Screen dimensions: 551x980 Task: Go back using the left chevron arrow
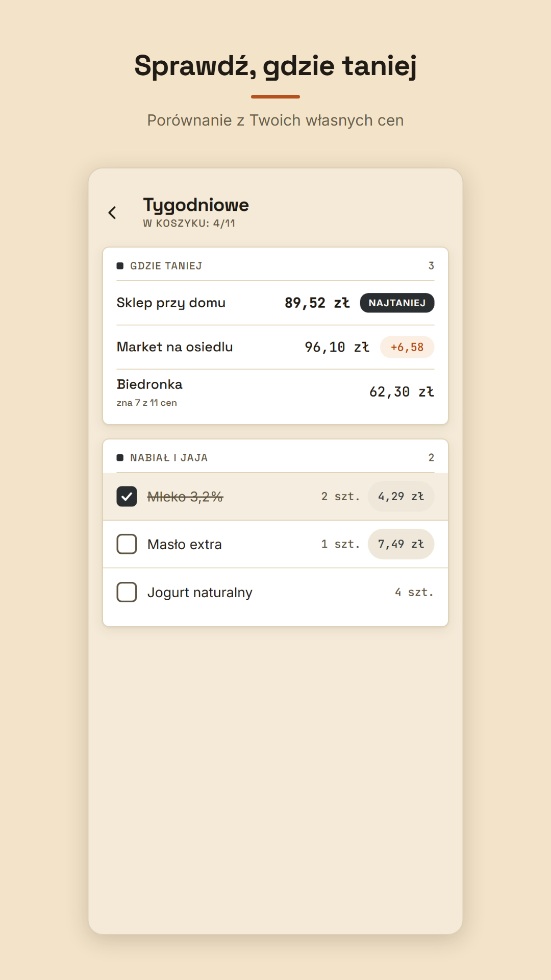click(113, 213)
